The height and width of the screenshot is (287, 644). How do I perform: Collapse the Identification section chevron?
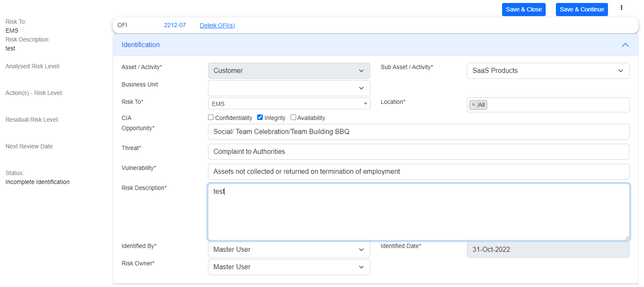point(625,45)
